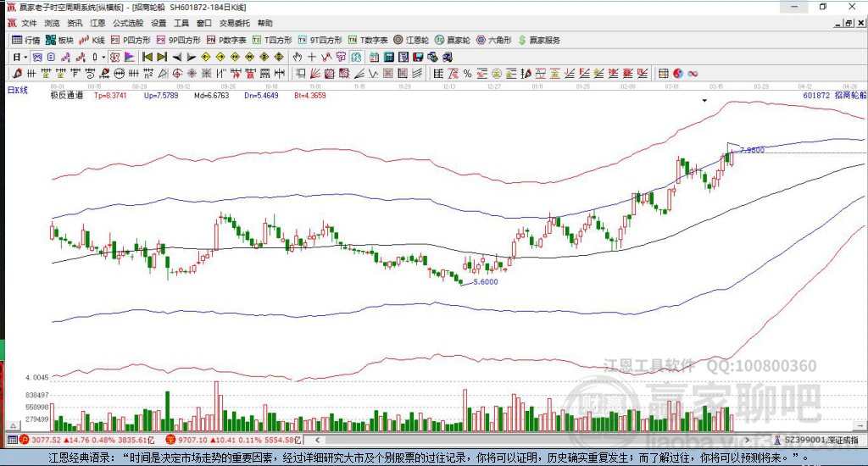The image size is (868, 466).
Task: Click the gradient triangle chart icon
Action: [x=129, y=57]
